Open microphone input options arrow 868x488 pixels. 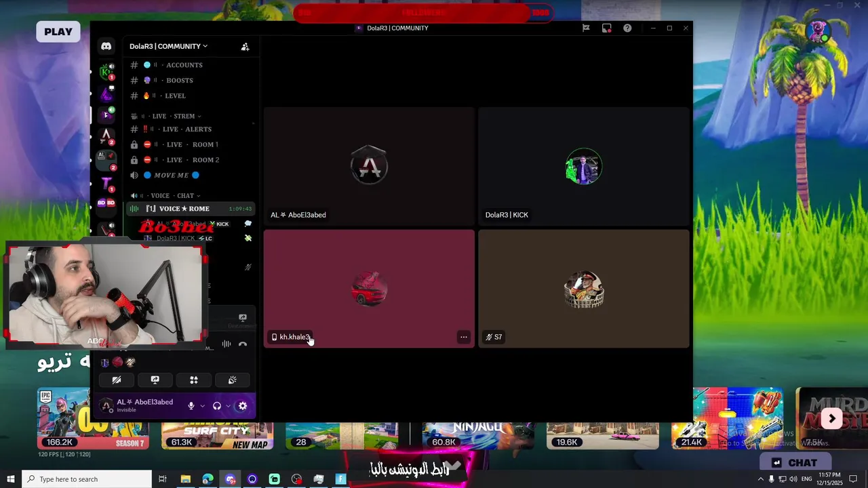(x=202, y=406)
